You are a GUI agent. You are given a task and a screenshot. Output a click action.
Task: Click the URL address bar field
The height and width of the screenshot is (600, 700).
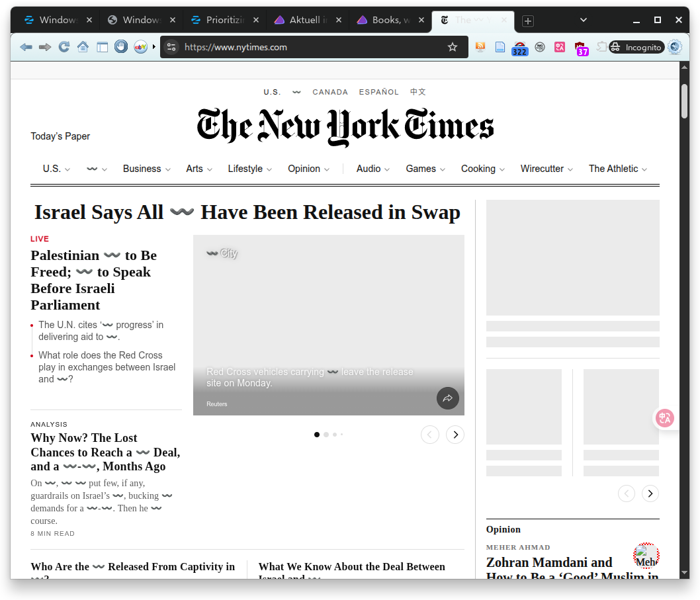point(311,47)
